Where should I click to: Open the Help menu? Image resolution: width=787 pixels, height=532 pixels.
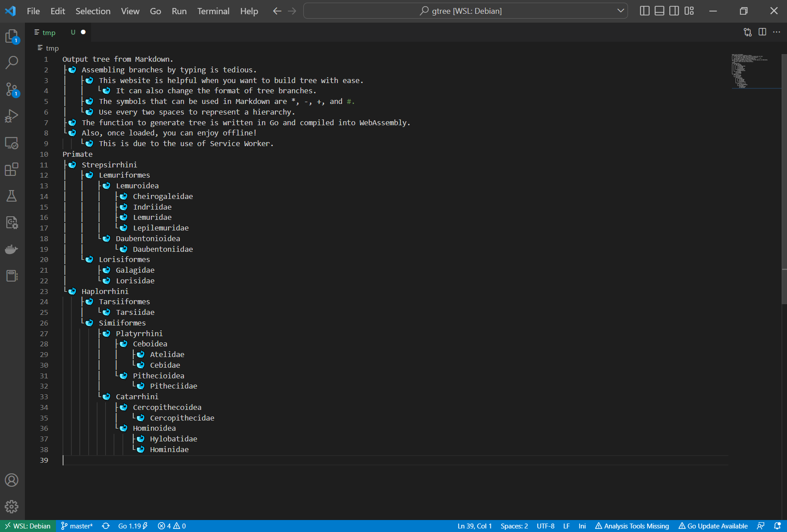click(249, 11)
